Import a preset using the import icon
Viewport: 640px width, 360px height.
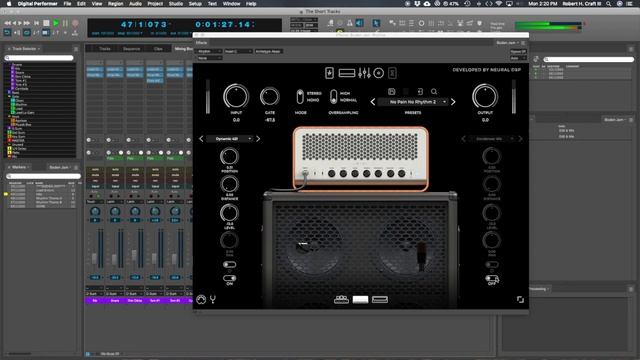coord(420,91)
